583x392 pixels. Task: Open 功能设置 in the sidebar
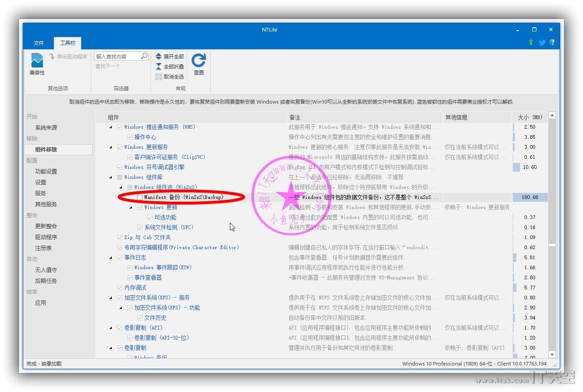pyautogui.click(x=46, y=172)
